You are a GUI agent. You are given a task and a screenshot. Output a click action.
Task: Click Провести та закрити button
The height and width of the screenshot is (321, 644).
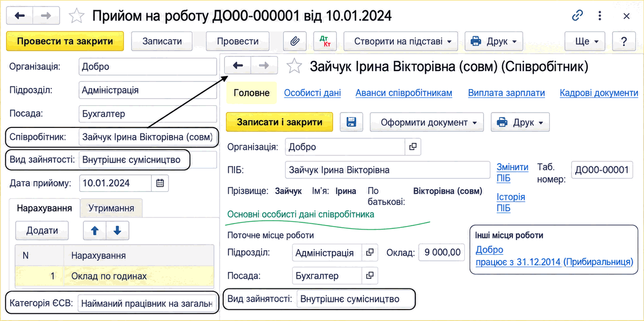point(65,41)
